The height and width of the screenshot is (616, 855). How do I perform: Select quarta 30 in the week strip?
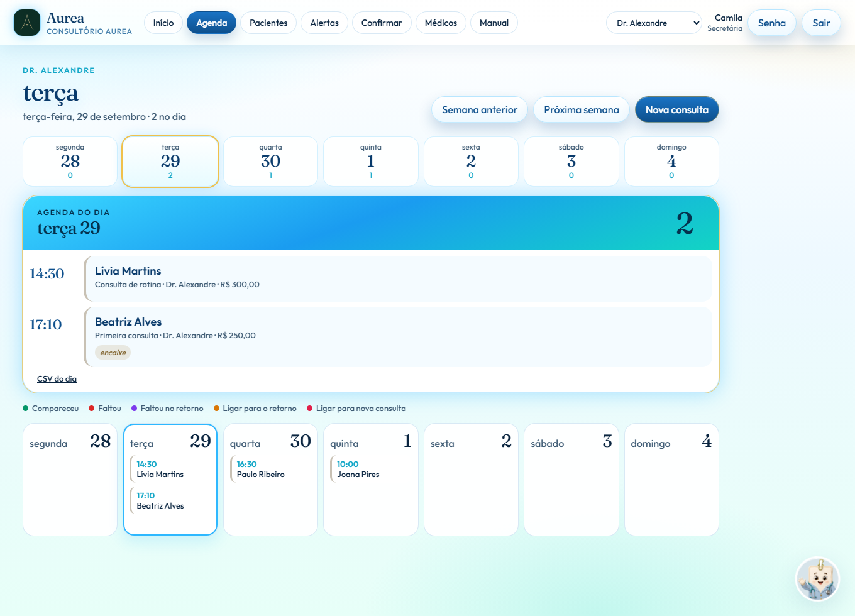(270, 162)
